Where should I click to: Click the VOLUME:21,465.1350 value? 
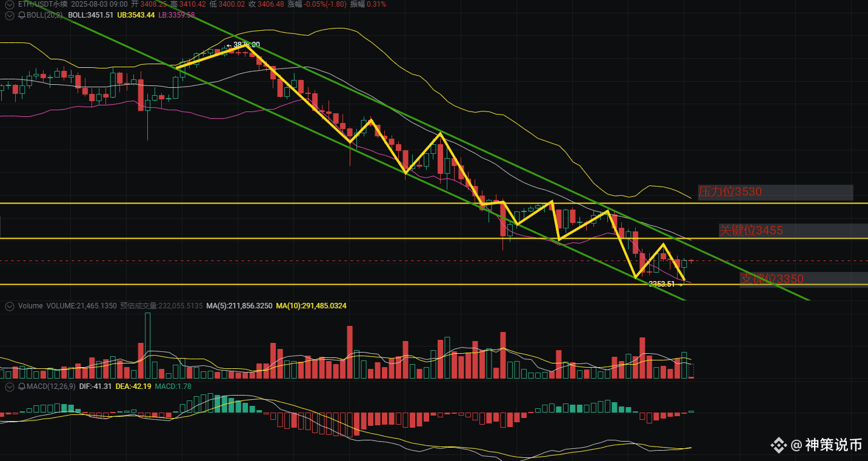[x=81, y=307]
